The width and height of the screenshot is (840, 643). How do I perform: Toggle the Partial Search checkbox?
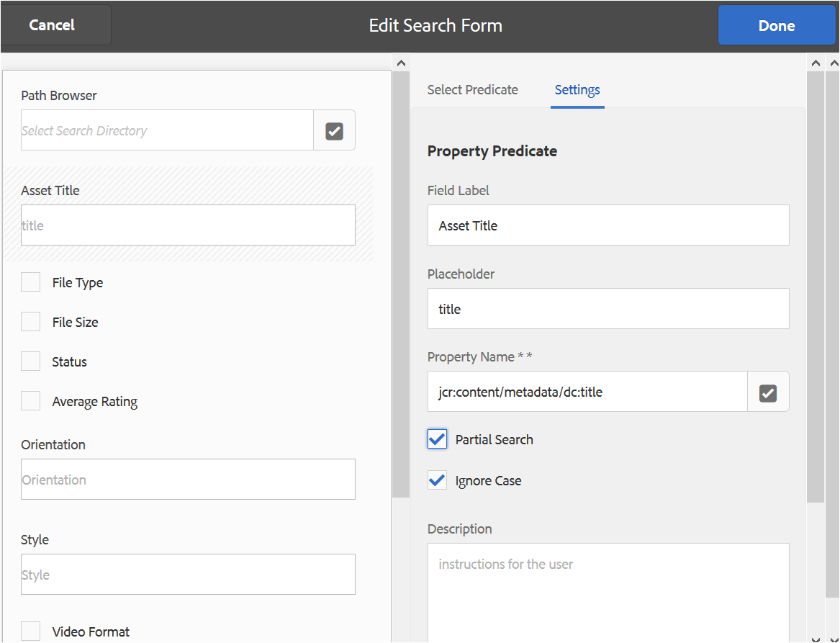[437, 439]
